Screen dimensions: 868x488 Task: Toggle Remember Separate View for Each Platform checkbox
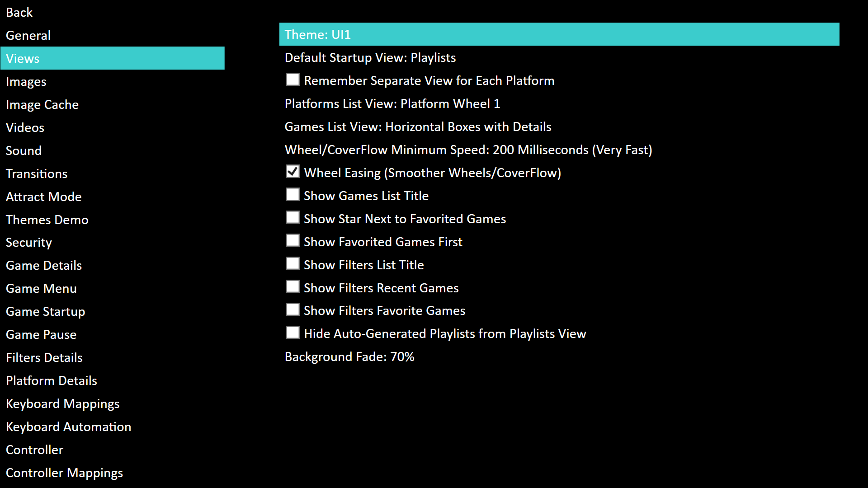(292, 80)
